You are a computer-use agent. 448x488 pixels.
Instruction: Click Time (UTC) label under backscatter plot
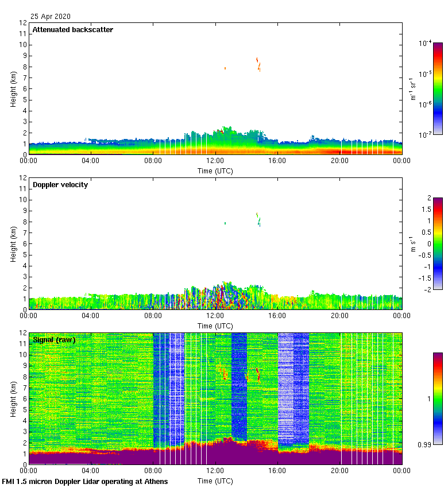(215, 171)
